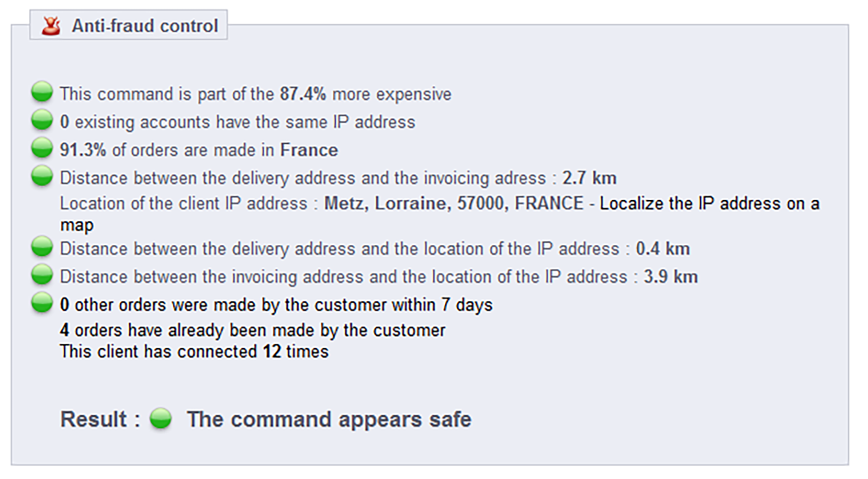Click green dot beside 0.4 km distance line

tap(42, 247)
